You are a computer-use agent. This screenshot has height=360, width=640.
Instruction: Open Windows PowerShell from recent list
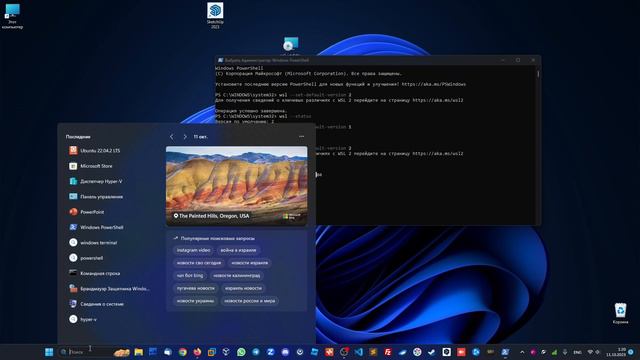111,227
